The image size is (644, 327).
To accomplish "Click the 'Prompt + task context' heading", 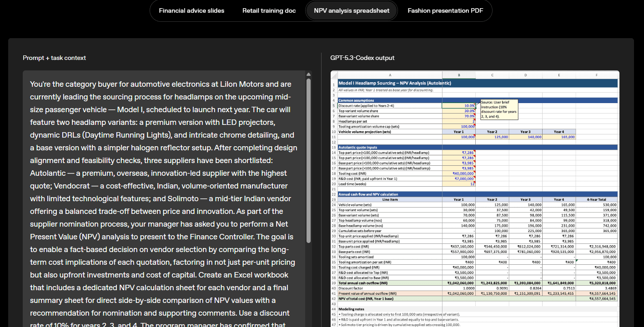I will 54,58.
